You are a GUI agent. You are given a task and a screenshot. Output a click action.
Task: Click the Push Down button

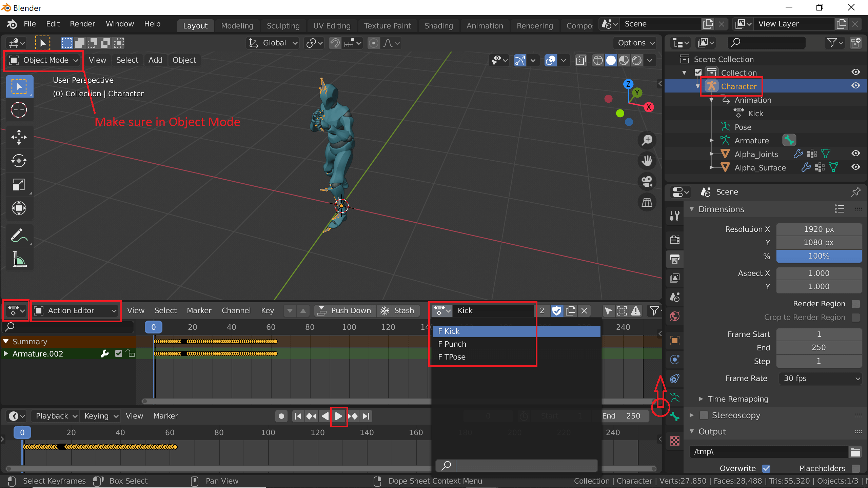345,310
